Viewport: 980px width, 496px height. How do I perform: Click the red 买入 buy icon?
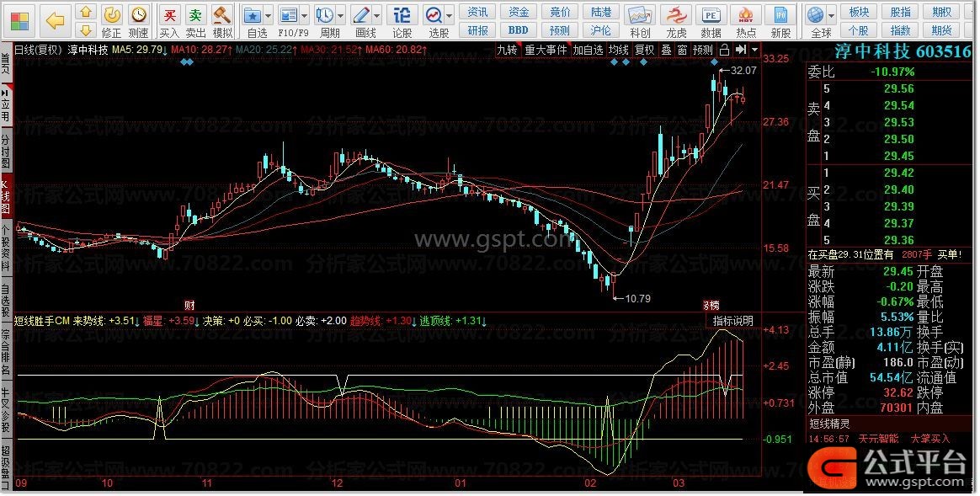pyautogui.click(x=169, y=14)
